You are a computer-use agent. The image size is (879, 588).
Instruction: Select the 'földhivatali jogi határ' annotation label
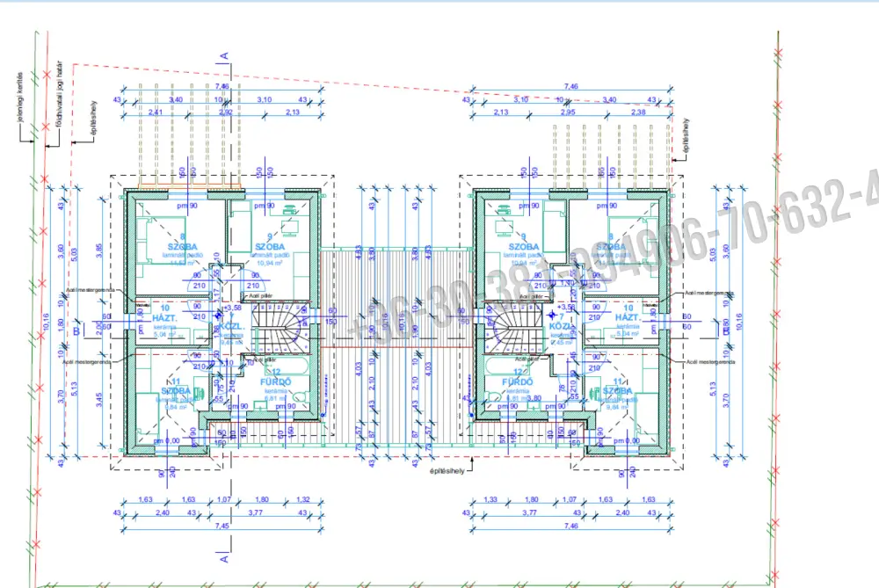(60, 94)
